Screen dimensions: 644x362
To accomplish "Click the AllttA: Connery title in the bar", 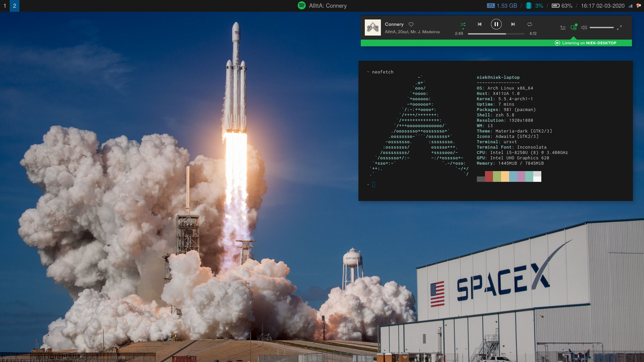I will tap(328, 6).
